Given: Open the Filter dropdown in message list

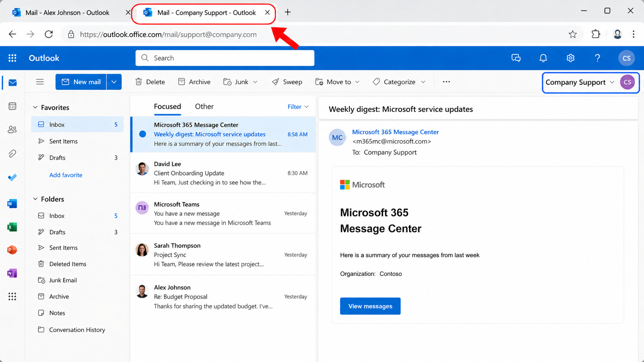Looking at the screenshot, I should click(298, 107).
